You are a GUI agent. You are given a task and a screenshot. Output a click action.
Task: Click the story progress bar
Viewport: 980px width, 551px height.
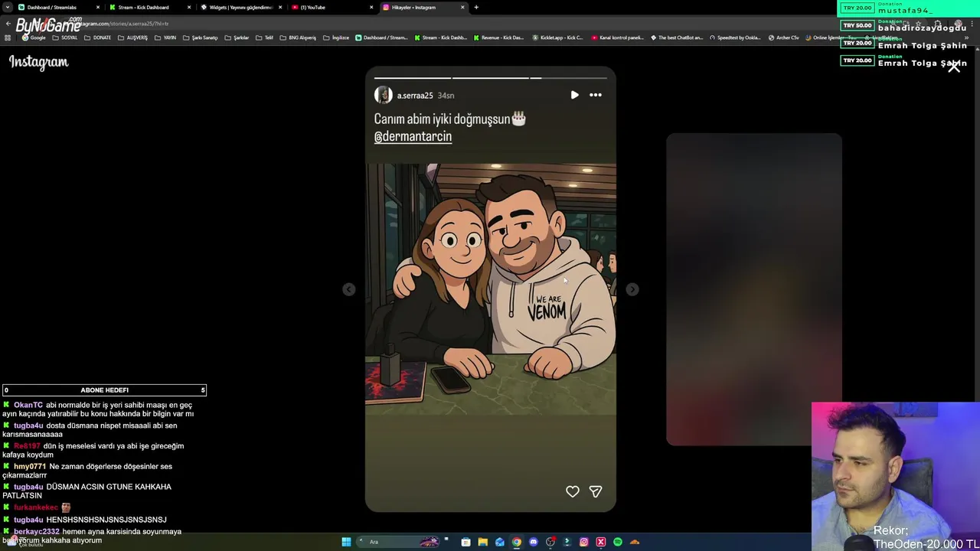[490, 77]
